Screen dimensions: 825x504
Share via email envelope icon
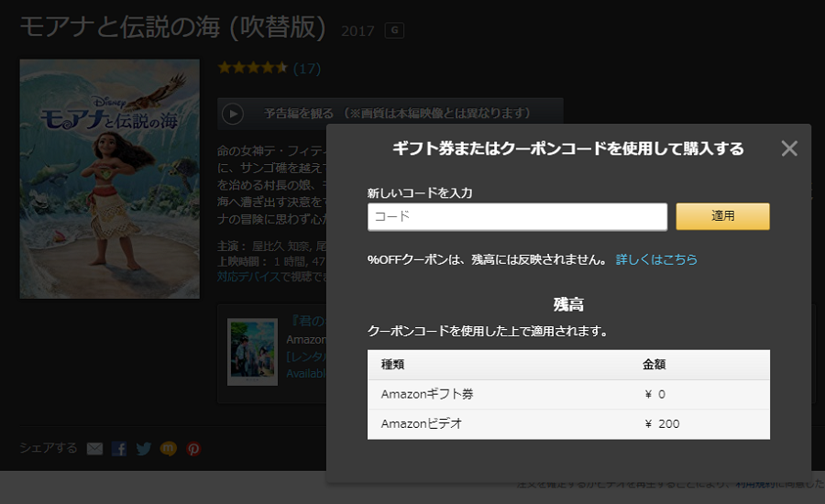click(94, 449)
